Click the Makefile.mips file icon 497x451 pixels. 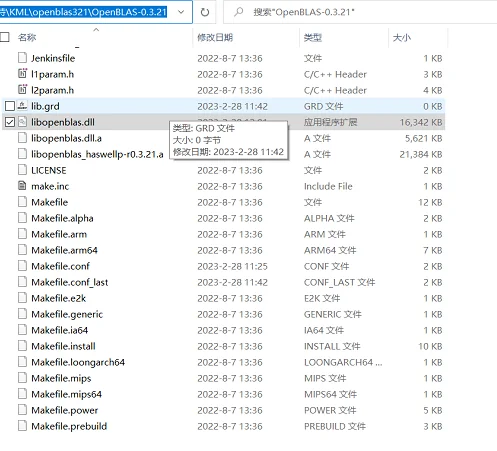[x=22, y=378]
